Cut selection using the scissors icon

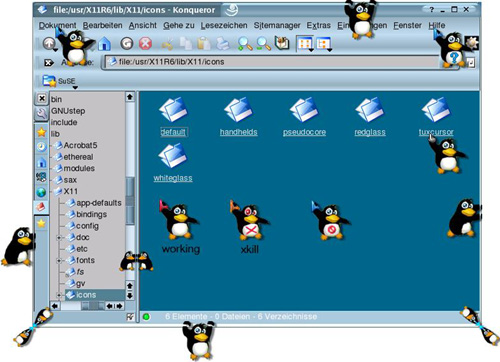point(167,44)
